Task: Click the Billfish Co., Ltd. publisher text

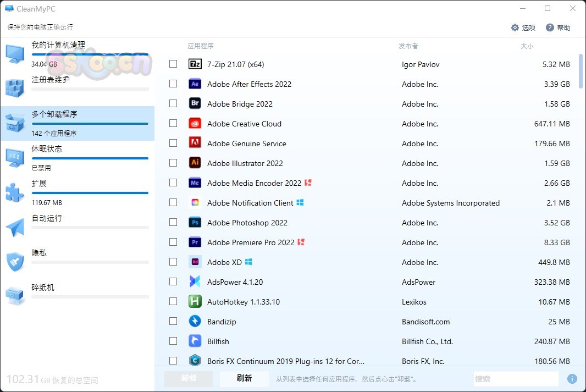Action: [x=427, y=341]
